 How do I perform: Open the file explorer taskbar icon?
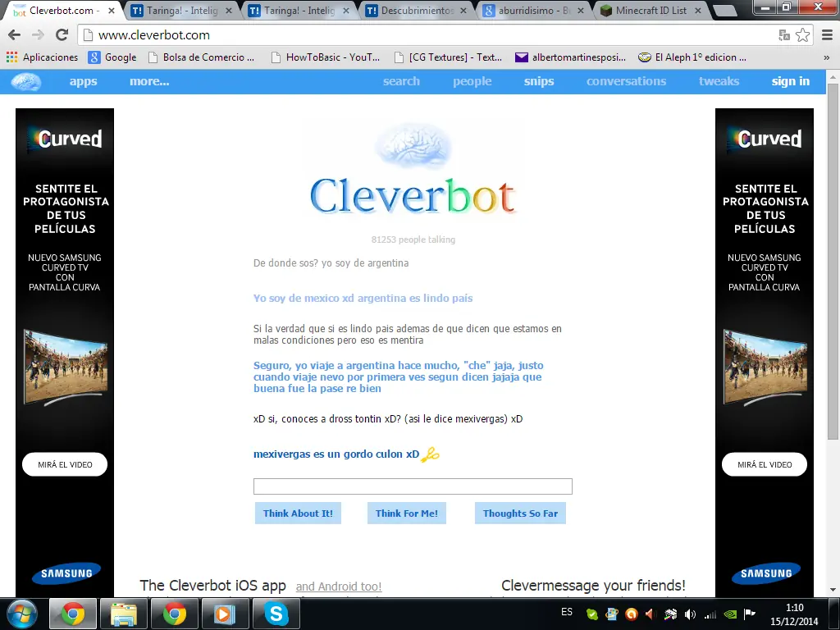pyautogui.click(x=124, y=614)
